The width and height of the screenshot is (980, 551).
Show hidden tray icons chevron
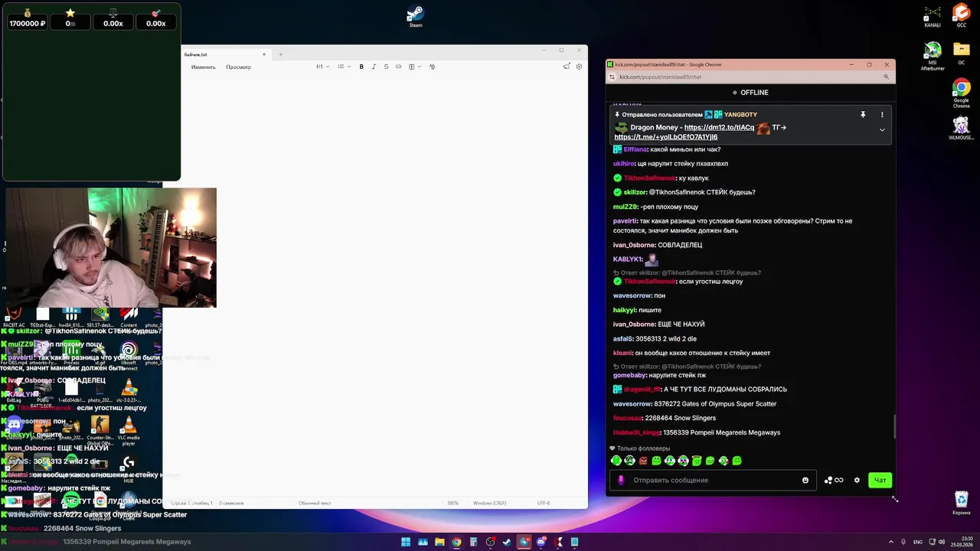tap(891, 542)
